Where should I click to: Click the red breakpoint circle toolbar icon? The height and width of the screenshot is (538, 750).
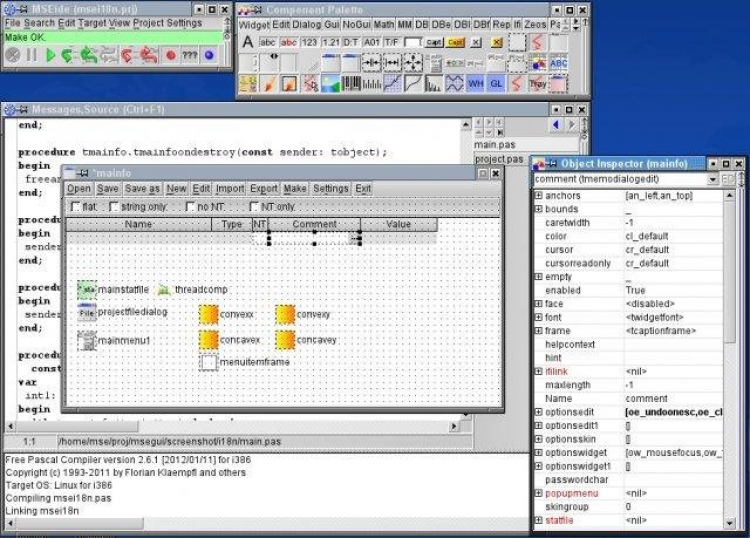[x=171, y=55]
